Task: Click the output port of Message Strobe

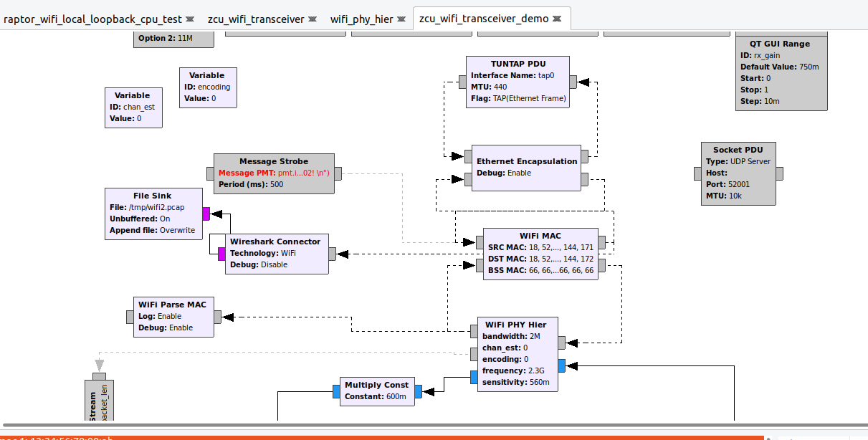Action: [338, 173]
